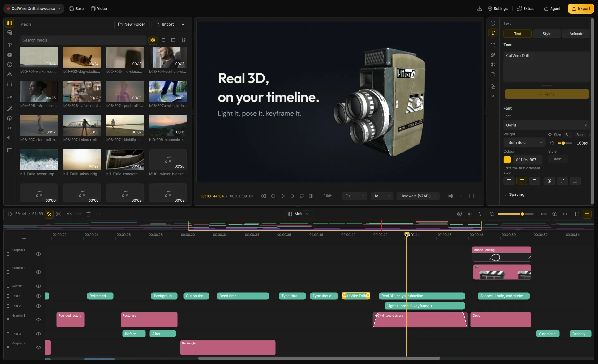598x364 pixels.
Task: Switch to the Animate tab
Action: pyautogui.click(x=576, y=34)
